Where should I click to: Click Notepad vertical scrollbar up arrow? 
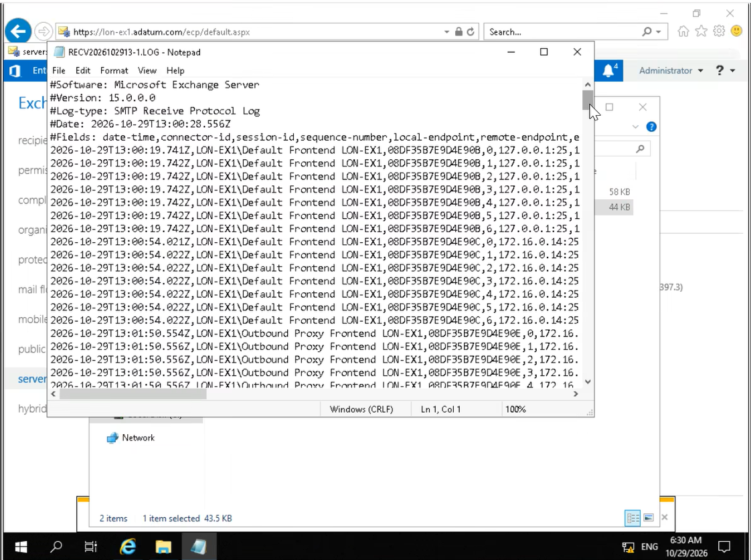pyautogui.click(x=588, y=84)
